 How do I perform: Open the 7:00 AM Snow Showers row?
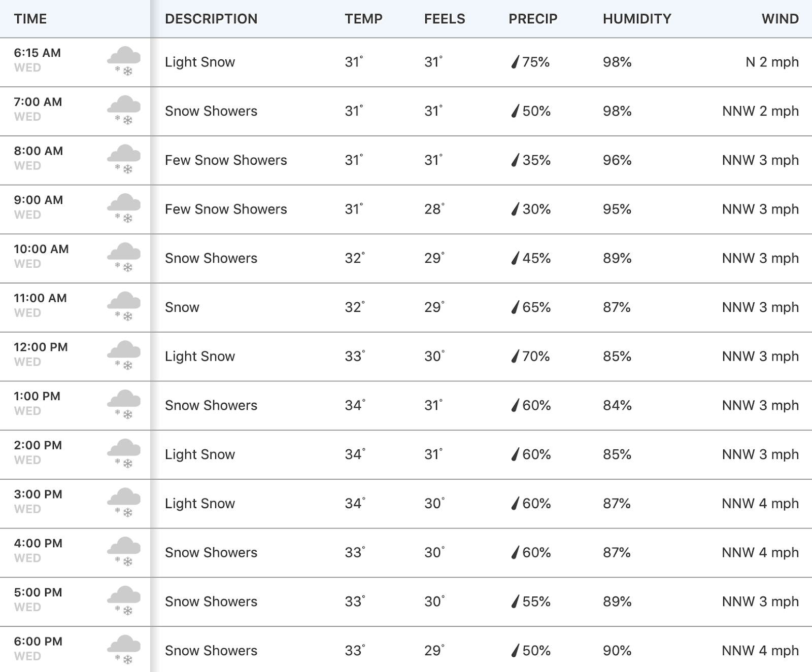[x=406, y=111]
